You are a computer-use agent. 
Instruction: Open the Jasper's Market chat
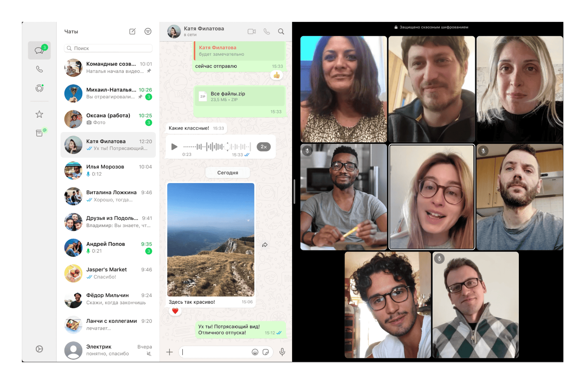(108, 273)
